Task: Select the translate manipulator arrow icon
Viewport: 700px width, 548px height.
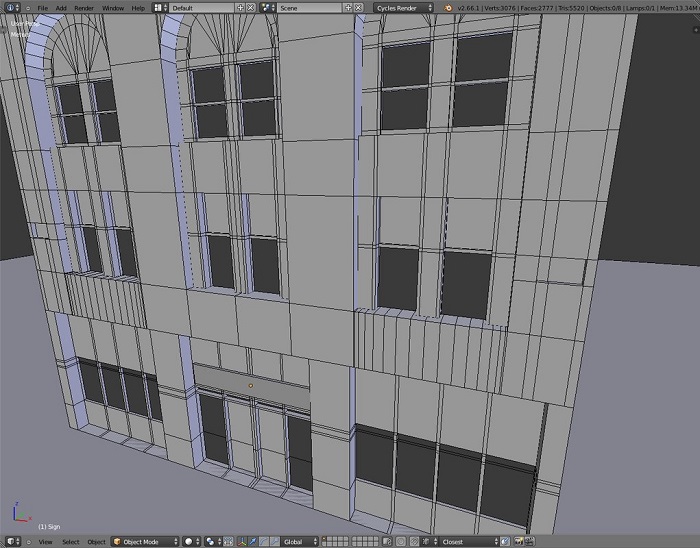Action: (x=253, y=541)
